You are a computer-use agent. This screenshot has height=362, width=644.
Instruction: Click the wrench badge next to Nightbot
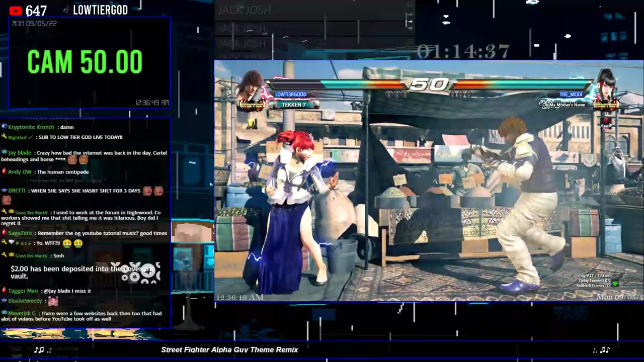[x=4, y=137]
